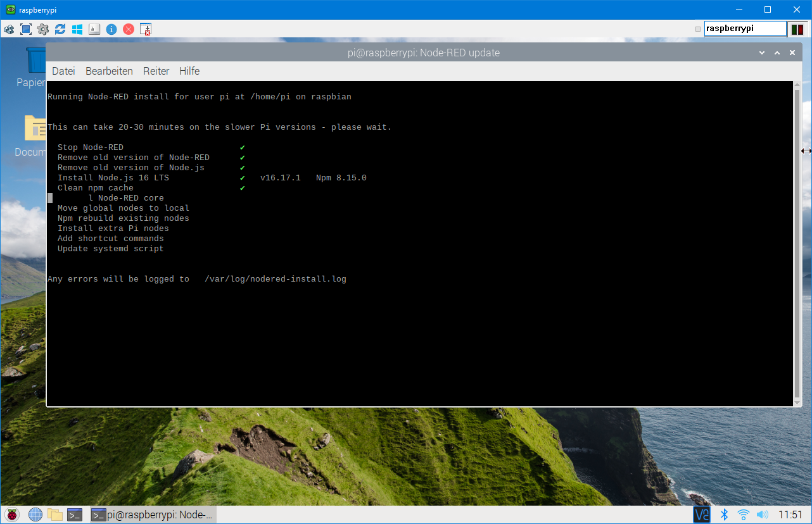This screenshot has width=812, height=524.
Task: Click the green/red status indicator button
Action: (x=797, y=29)
